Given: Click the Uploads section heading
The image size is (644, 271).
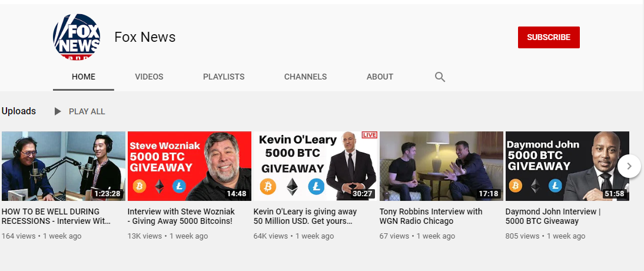Looking at the screenshot, I should [x=18, y=111].
